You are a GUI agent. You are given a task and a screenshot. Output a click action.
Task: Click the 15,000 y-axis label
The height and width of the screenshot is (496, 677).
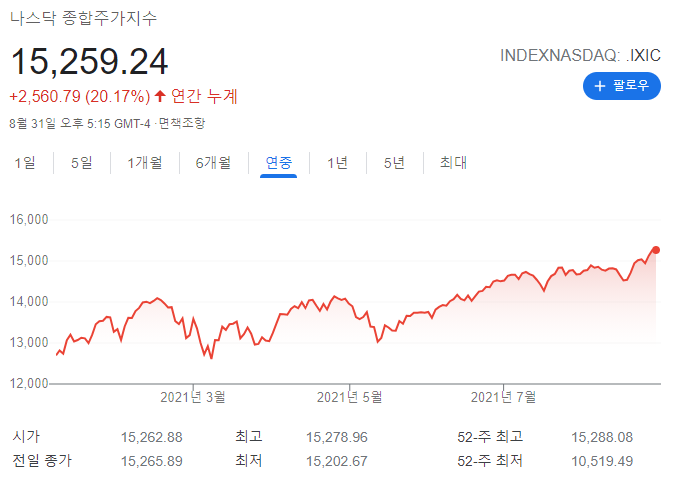point(29,260)
